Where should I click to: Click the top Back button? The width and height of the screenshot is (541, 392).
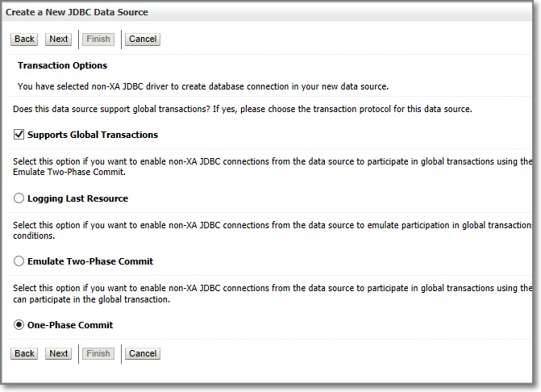click(24, 39)
